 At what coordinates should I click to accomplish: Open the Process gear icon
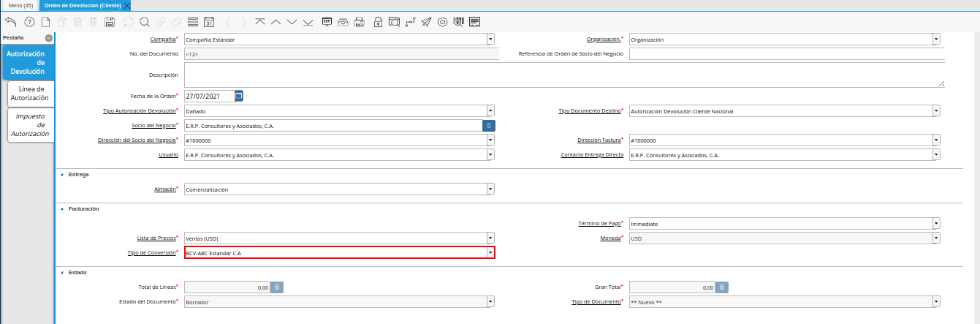click(443, 22)
